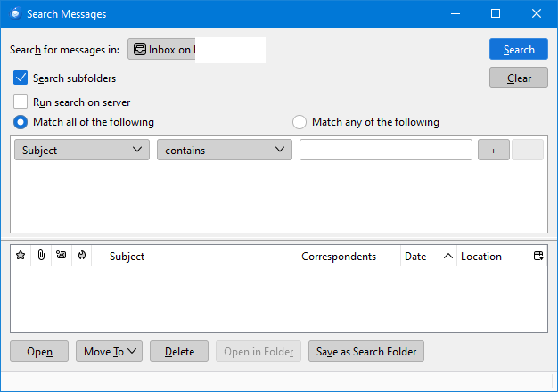Open the Inbox folder picker dropdown
558x392 pixels.
pos(196,50)
